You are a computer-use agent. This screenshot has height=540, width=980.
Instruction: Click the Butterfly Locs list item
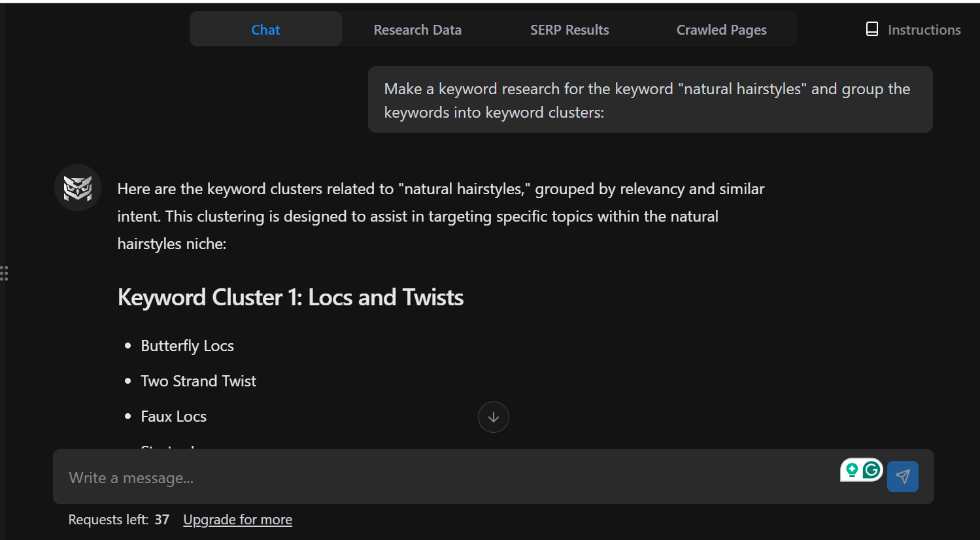click(x=187, y=345)
